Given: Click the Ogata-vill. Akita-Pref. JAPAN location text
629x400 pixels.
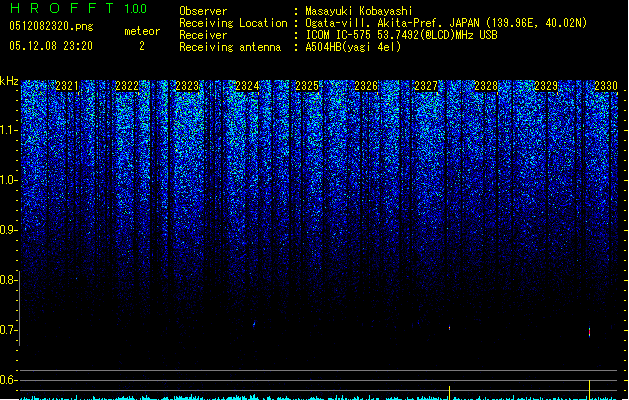Looking at the screenshot, I should (446, 23).
